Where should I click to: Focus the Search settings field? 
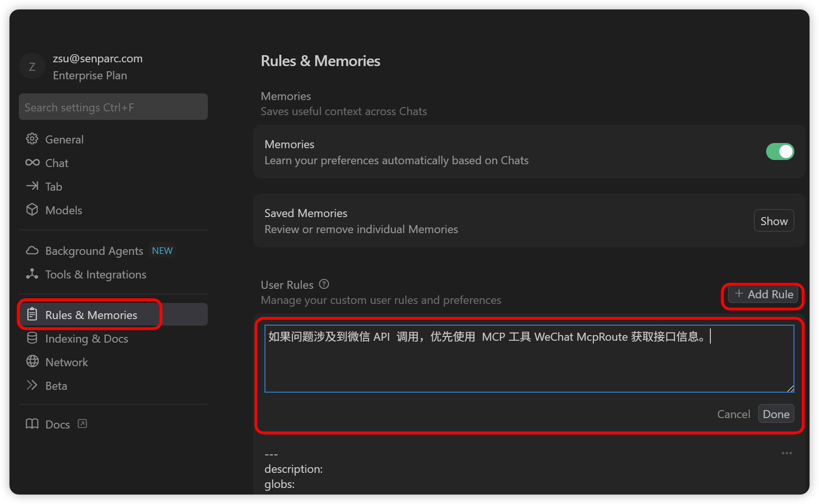point(113,107)
